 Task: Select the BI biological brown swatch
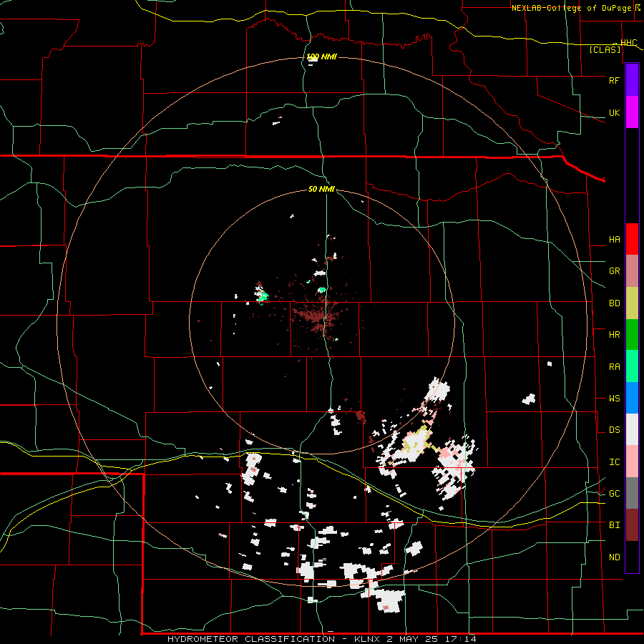pyautogui.click(x=632, y=525)
